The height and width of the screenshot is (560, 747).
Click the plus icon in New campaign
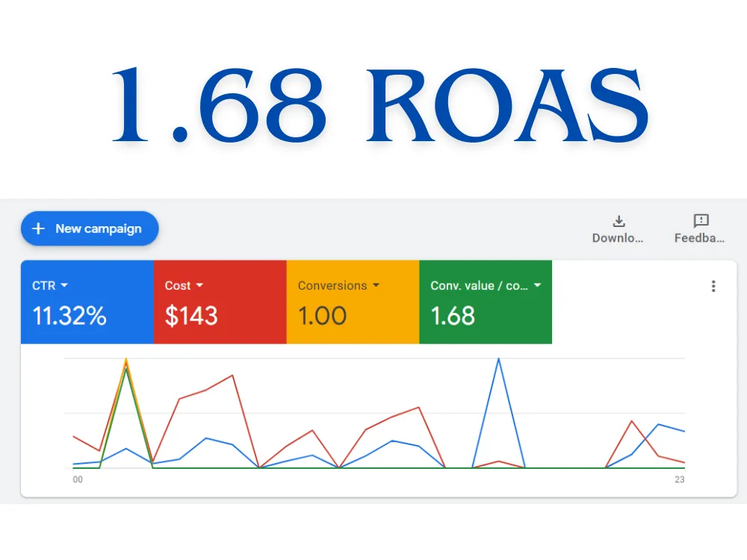tap(39, 228)
